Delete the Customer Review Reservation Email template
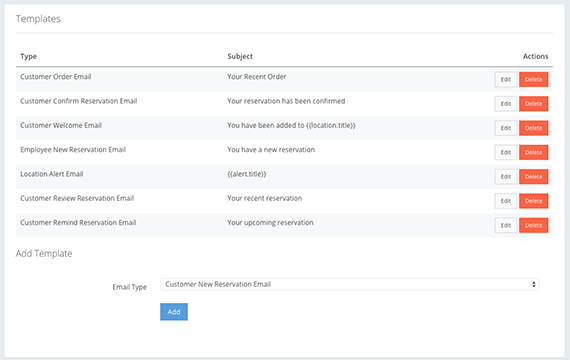570x360 pixels. (x=533, y=201)
